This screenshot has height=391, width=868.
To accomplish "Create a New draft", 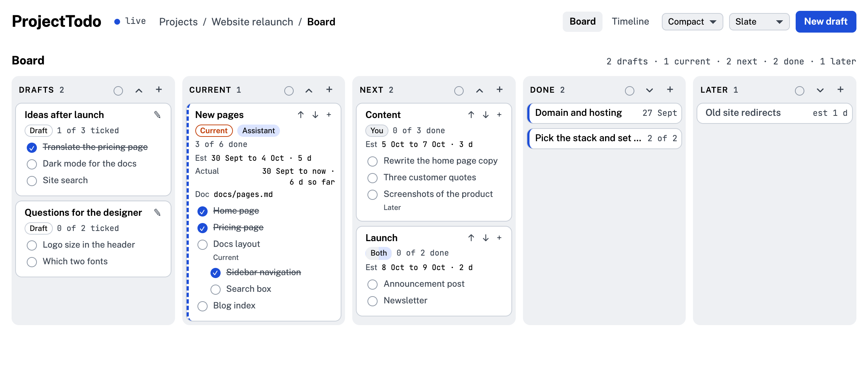I will tap(826, 22).
